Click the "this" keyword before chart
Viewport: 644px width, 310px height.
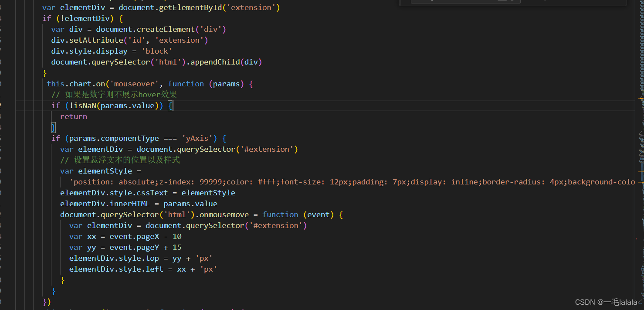pos(56,84)
